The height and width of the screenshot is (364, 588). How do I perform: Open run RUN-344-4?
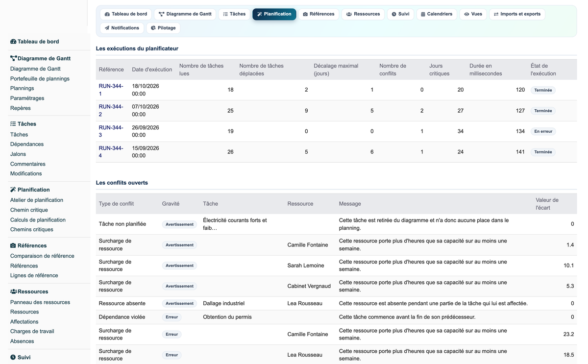tap(111, 152)
